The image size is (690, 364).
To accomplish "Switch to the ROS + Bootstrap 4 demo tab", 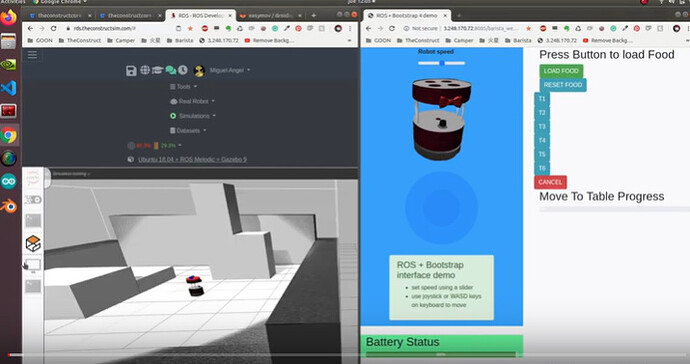I will pos(406,15).
